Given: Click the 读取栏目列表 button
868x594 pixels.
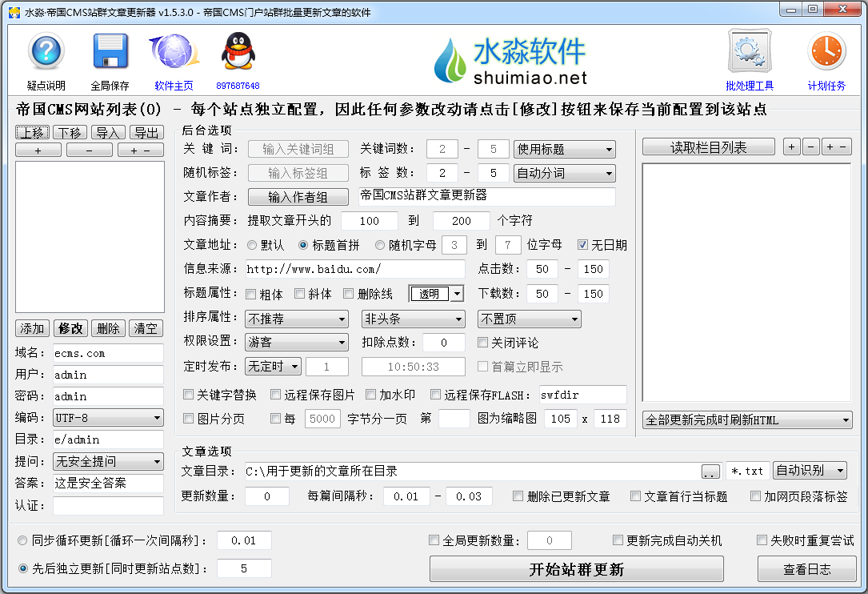Looking at the screenshot, I should pos(708,146).
